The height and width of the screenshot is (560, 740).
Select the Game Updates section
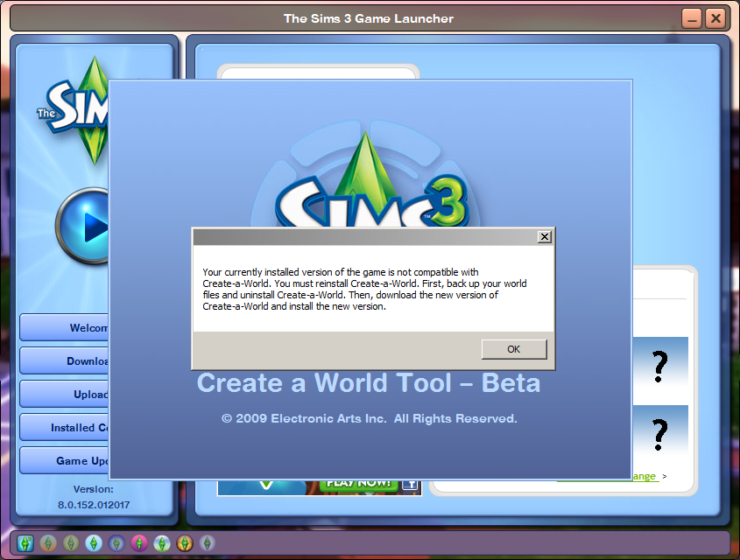coord(64,460)
